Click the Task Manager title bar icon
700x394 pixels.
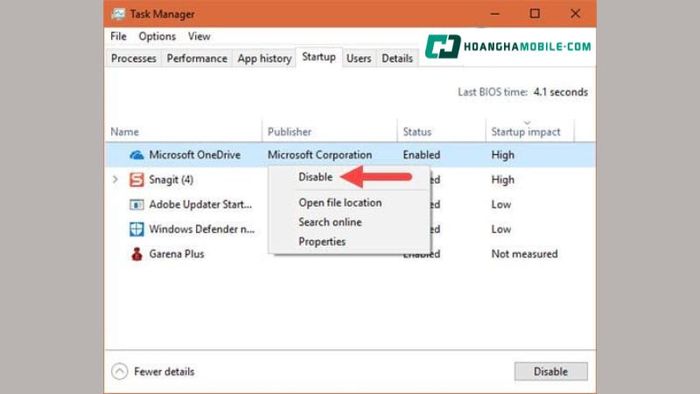[x=118, y=14]
